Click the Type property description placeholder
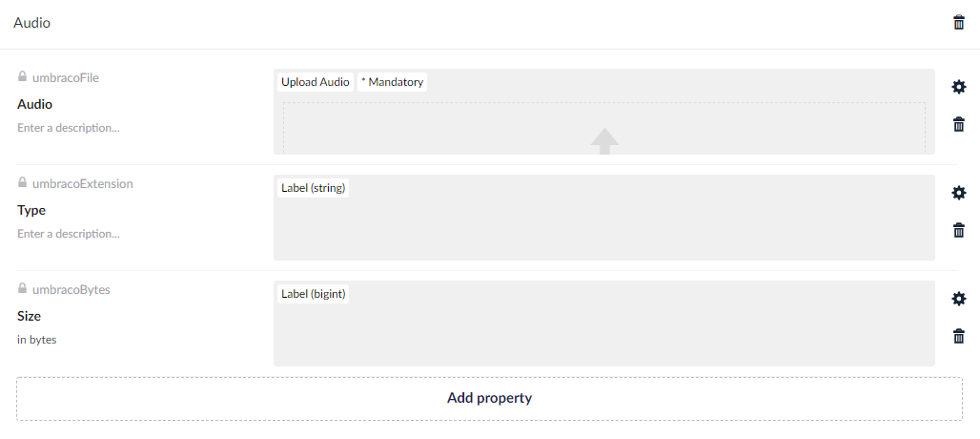The image size is (980, 439). coord(69,234)
